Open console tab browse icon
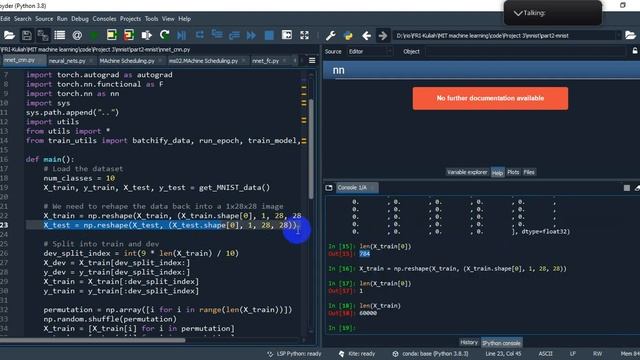 point(329,187)
